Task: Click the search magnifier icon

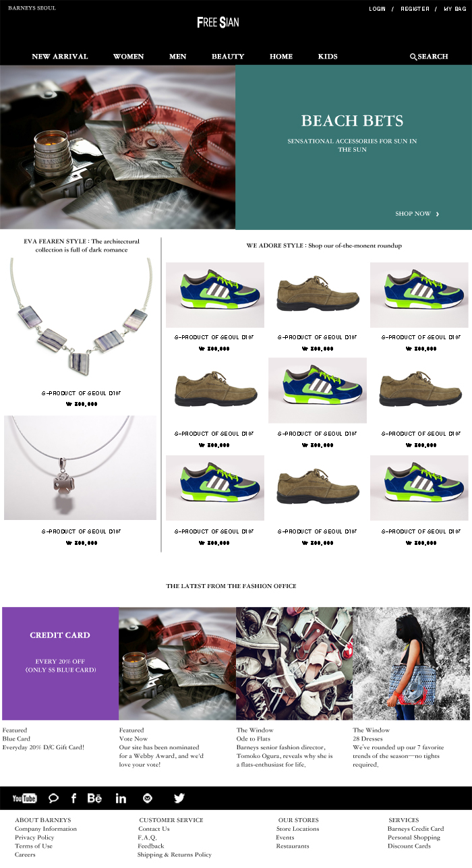Action: pyautogui.click(x=413, y=57)
